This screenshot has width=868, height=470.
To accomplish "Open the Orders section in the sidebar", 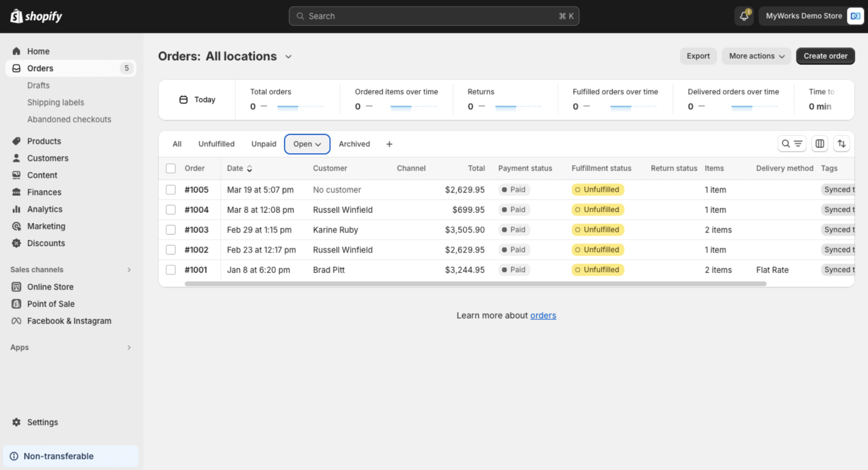I will tap(40, 68).
